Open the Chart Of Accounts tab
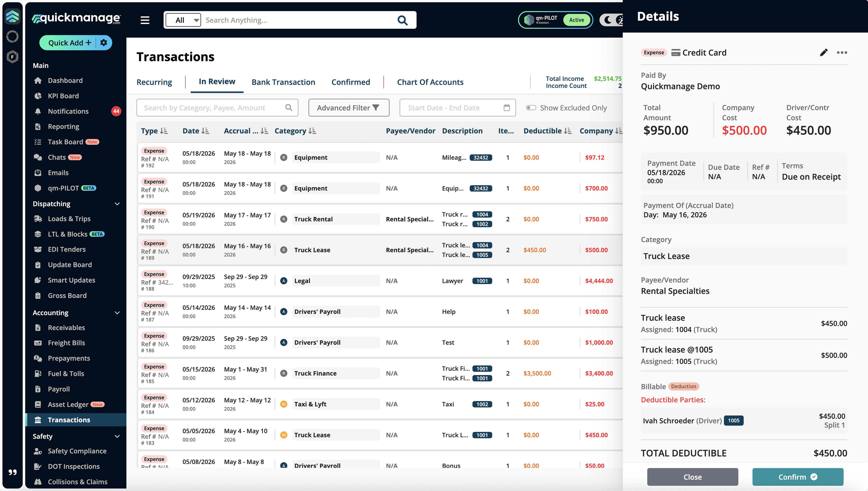This screenshot has height=491, width=868. pyautogui.click(x=430, y=82)
